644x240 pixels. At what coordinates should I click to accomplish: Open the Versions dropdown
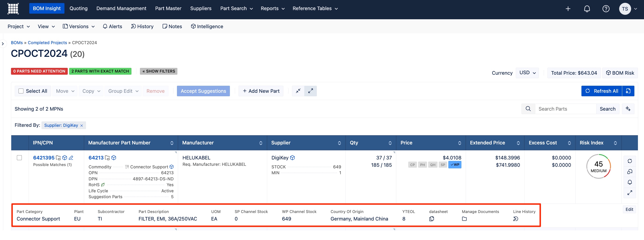coord(79,27)
